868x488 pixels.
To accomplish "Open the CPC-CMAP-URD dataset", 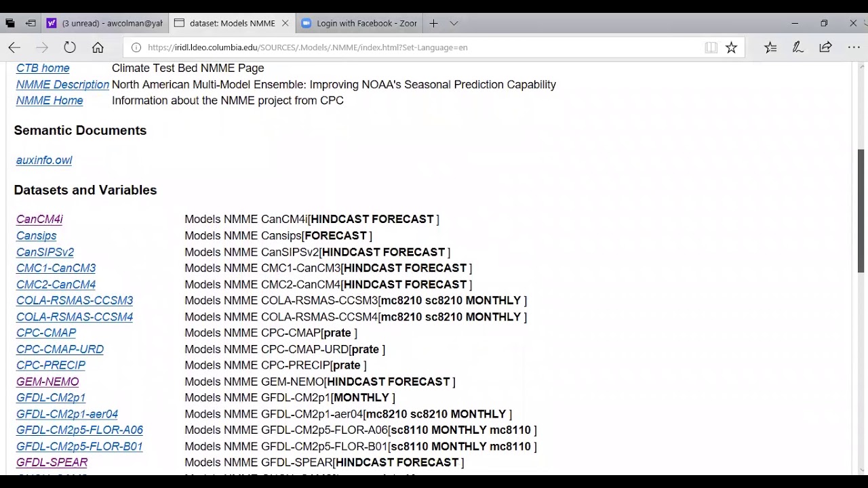I will tap(60, 349).
